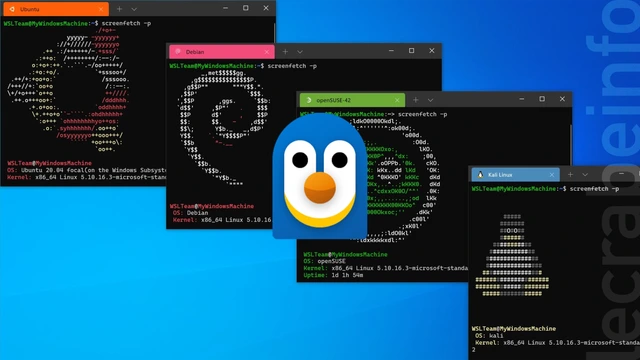The height and width of the screenshot is (360, 640).
Task: Maximize the Debian terminal window
Action: pyautogui.click(x=411, y=51)
